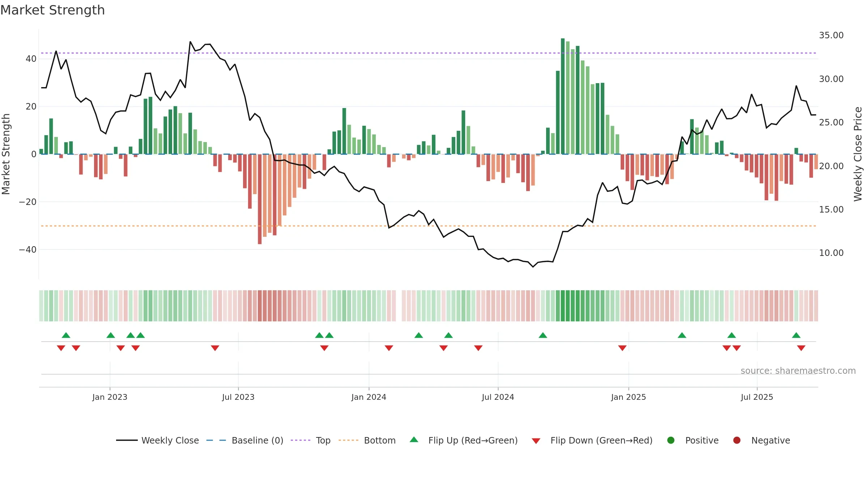
Task: Click the green Positive legend dot
Action: pyautogui.click(x=671, y=440)
